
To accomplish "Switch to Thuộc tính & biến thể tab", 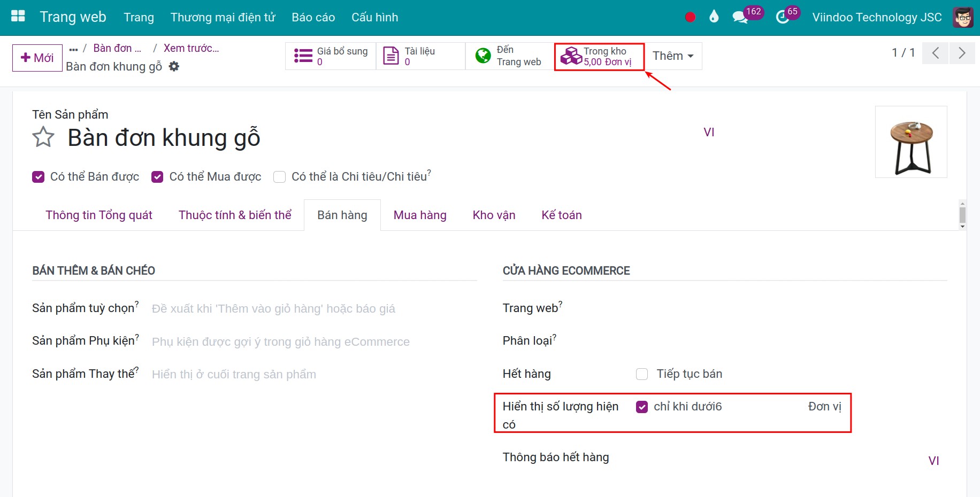I will click(x=235, y=215).
